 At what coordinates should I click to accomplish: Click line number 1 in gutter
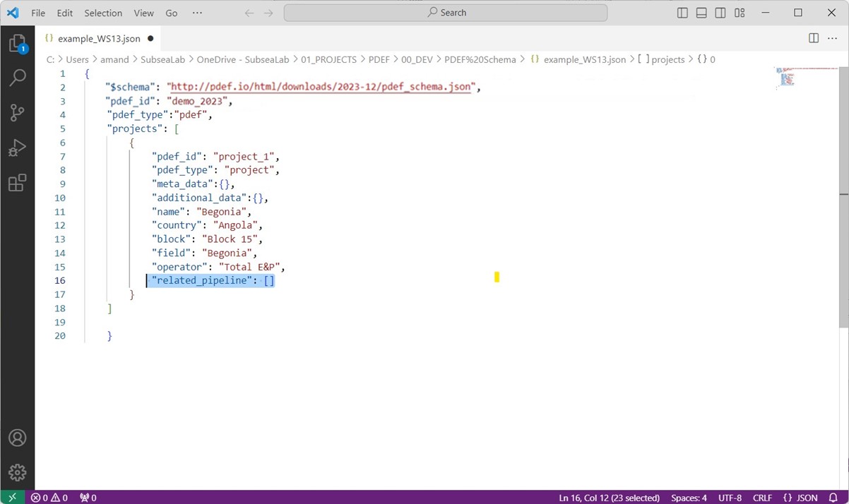63,73
